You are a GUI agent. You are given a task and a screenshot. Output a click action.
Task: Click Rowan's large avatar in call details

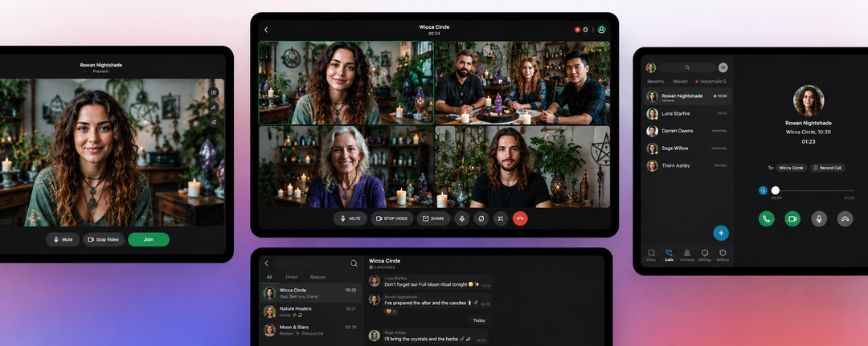coord(809,100)
